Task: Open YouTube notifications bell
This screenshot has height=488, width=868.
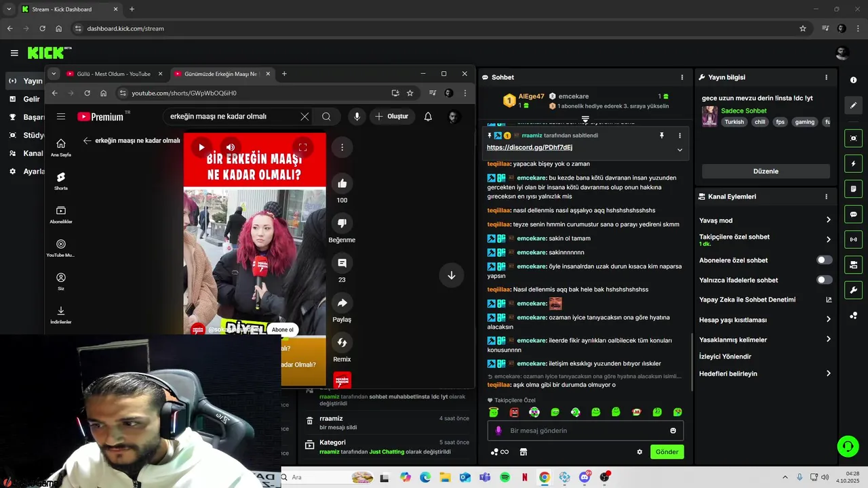Action: [x=428, y=117]
